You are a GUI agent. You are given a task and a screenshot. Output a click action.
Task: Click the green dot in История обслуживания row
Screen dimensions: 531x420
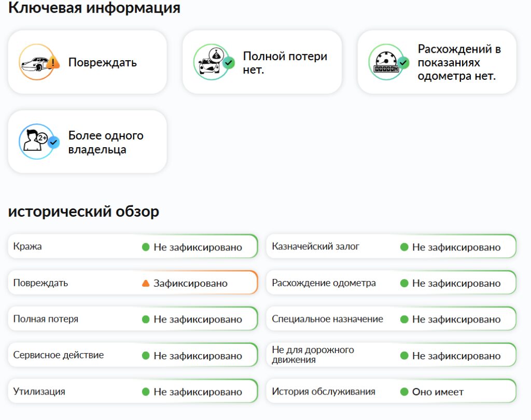pyautogui.click(x=404, y=391)
